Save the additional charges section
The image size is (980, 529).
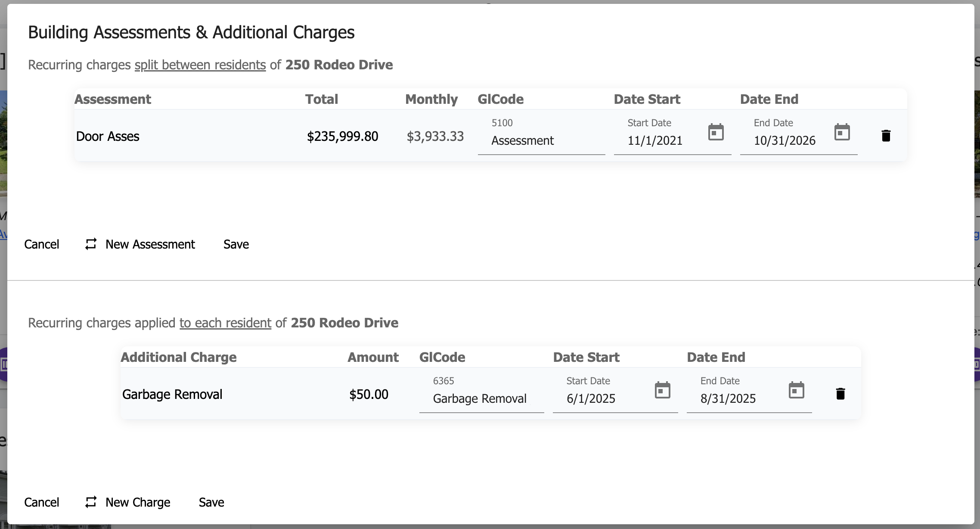click(x=211, y=502)
